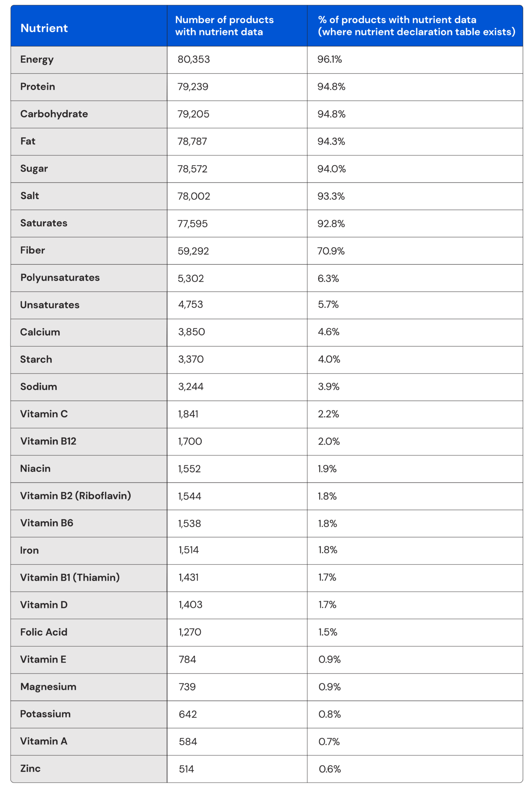Select the Protein percentage cell
Image resolution: width=532 pixels, height=802 pixels.
[x=331, y=87]
